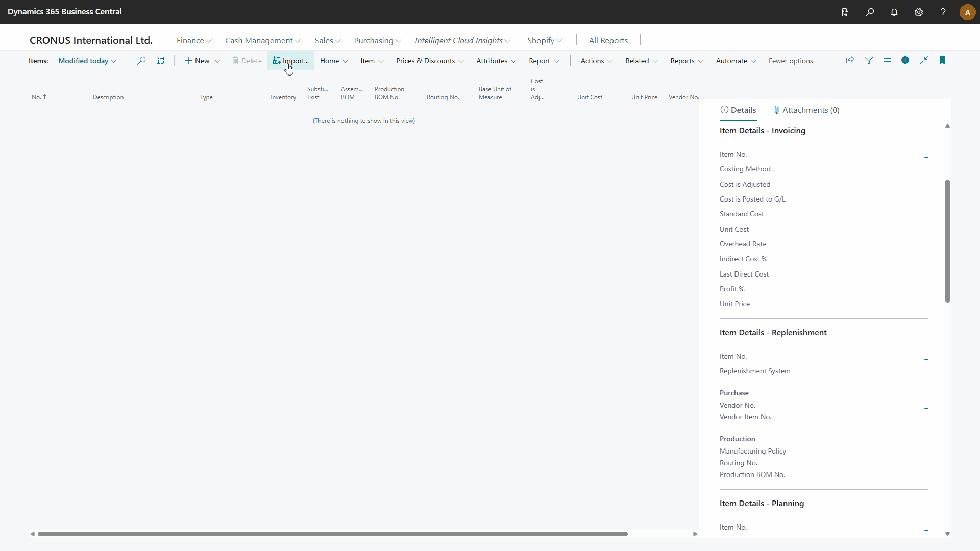This screenshot has height=551, width=980.
Task: Click Dynamics 365 Business Central title
Action: click(x=65, y=12)
